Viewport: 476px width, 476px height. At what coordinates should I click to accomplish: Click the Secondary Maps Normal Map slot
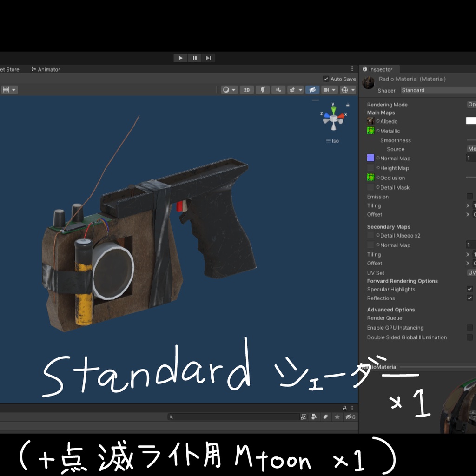370,245
